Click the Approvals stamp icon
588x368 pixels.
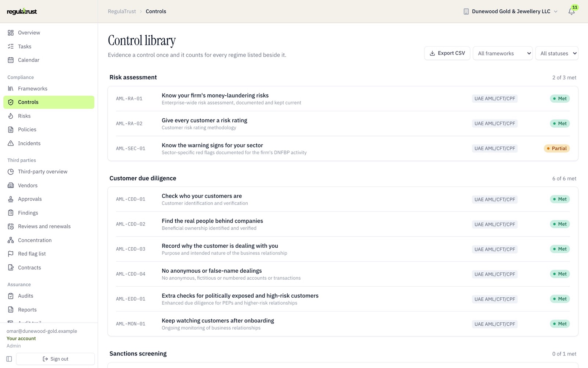coord(11,199)
